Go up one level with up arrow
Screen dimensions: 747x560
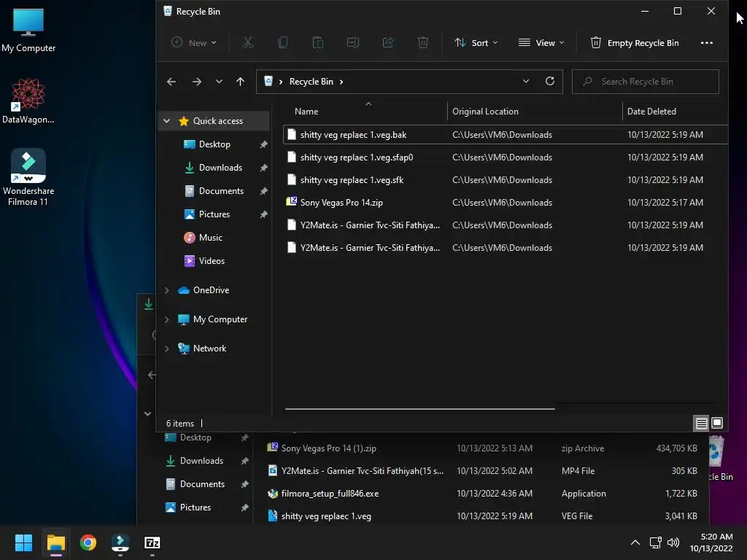(240, 82)
